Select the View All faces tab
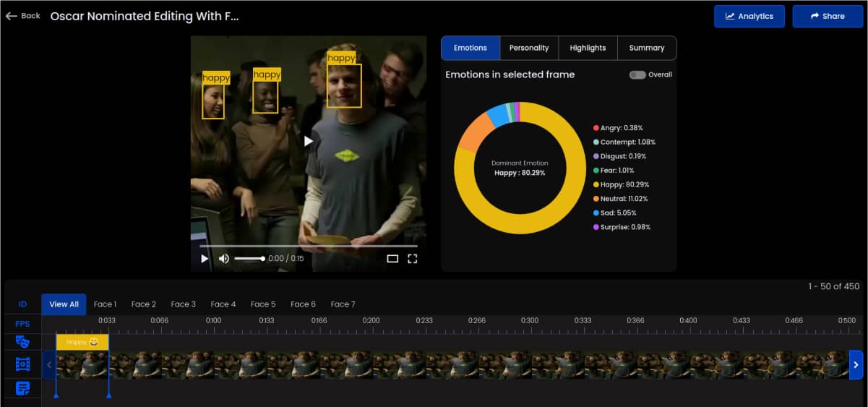Viewport: 868px width, 407px height. pyautogui.click(x=64, y=304)
